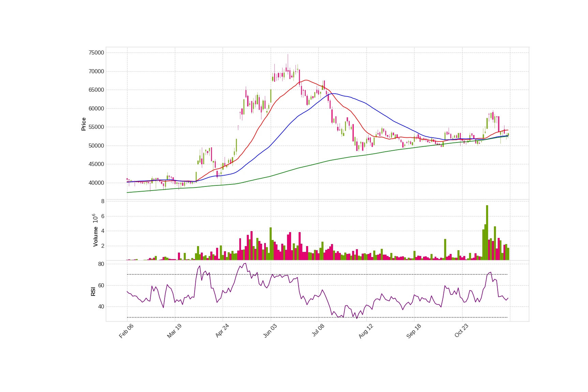Click the 'Jul 08' date label

318,331
